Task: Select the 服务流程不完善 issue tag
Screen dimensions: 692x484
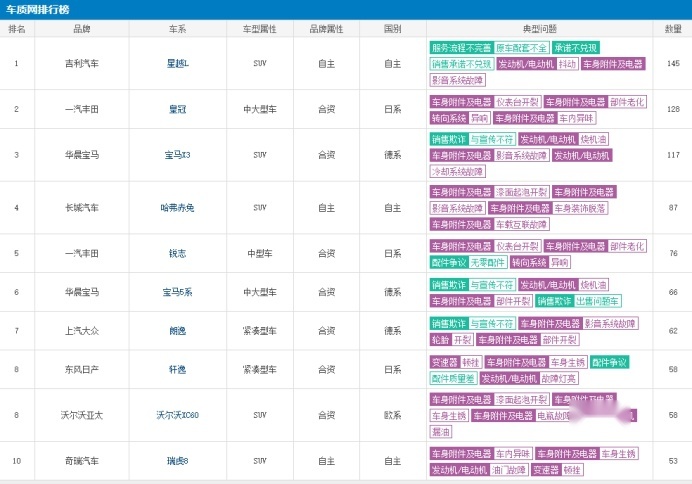Action: (461, 48)
